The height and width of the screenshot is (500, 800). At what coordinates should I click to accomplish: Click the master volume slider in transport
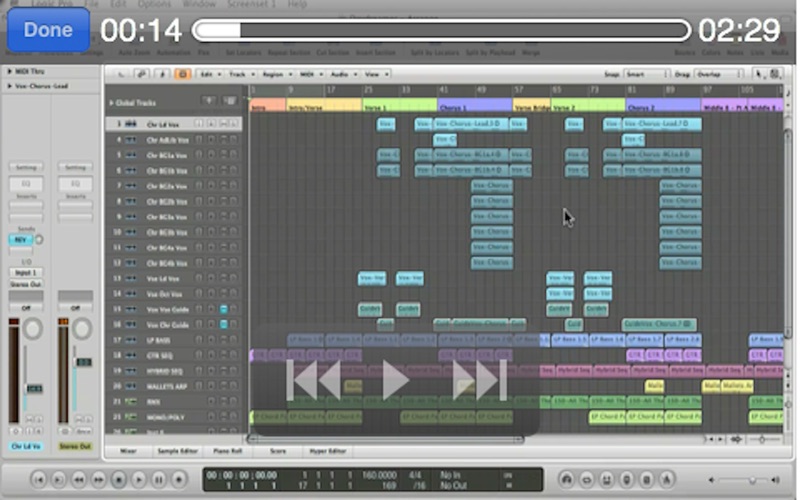pyautogui.click(x=745, y=480)
